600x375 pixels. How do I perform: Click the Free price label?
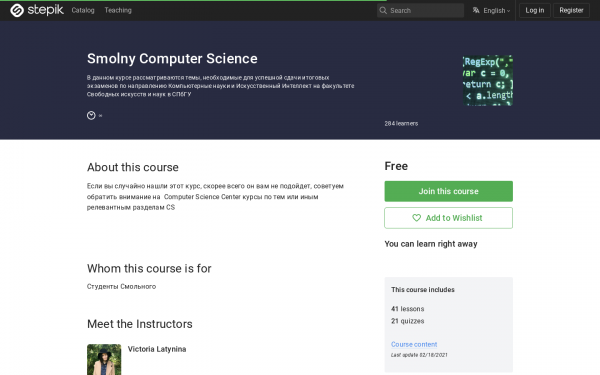[396, 166]
